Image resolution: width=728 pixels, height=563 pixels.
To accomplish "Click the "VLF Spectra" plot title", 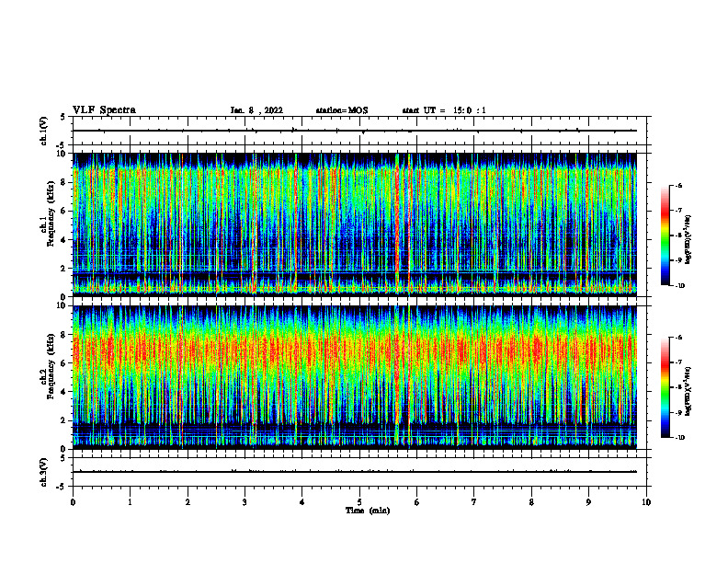I will (x=104, y=110).
